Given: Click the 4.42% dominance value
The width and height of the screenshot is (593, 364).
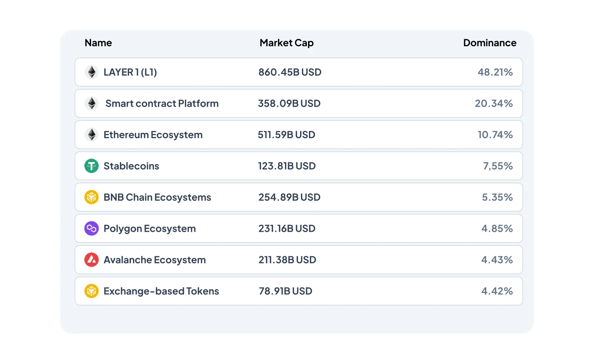Looking at the screenshot, I should click(x=497, y=291).
